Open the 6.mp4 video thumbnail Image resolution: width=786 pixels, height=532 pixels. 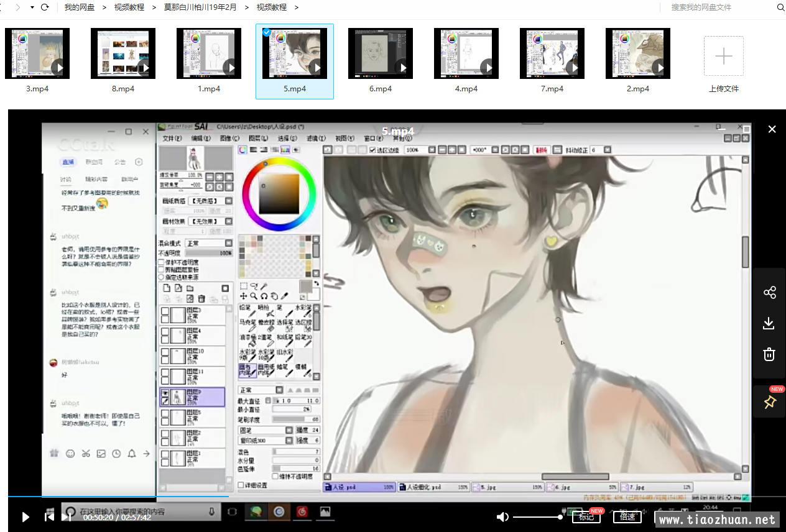tap(380, 53)
